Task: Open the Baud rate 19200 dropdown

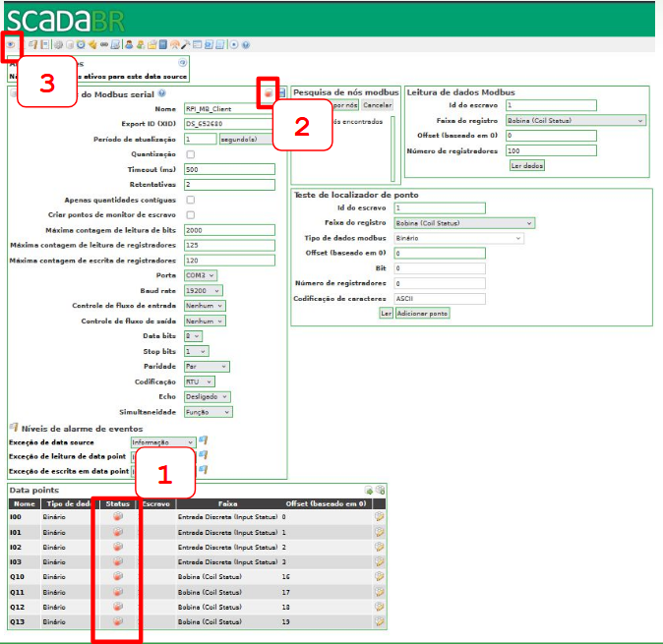Action: coord(203,290)
